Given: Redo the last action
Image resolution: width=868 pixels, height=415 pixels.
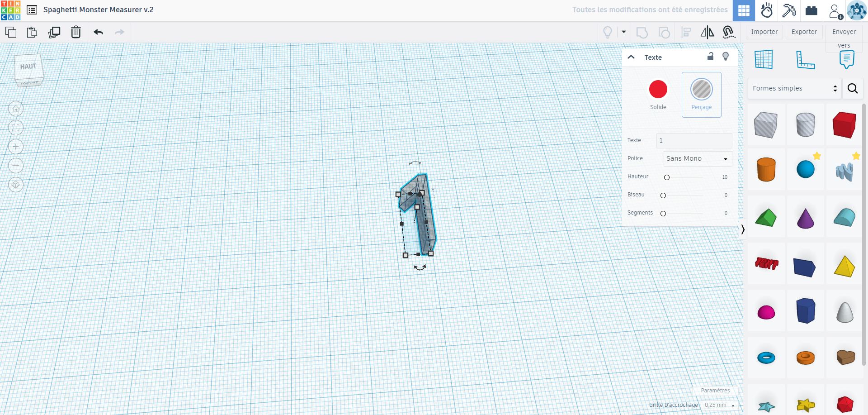Looking at the screenshot, I should [119, 32].
